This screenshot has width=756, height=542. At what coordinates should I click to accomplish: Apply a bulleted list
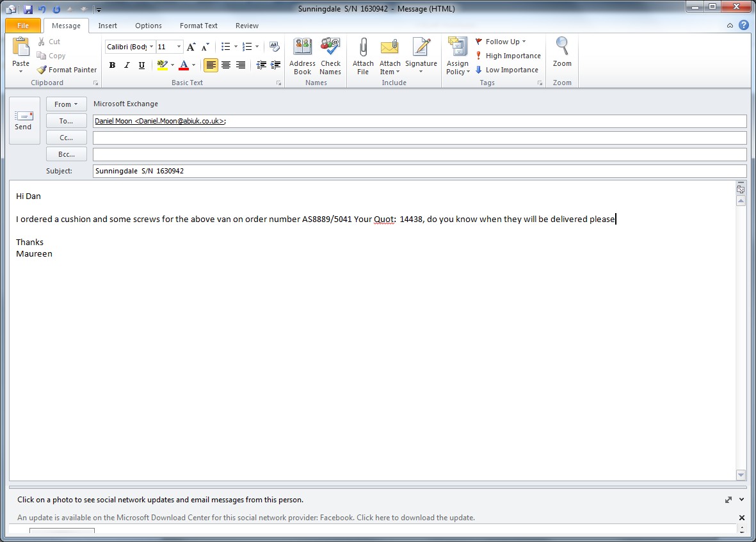(225, 47)
